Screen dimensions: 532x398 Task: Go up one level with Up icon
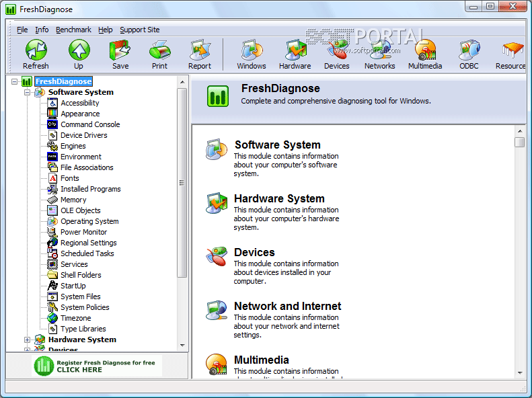click(79, 50)
